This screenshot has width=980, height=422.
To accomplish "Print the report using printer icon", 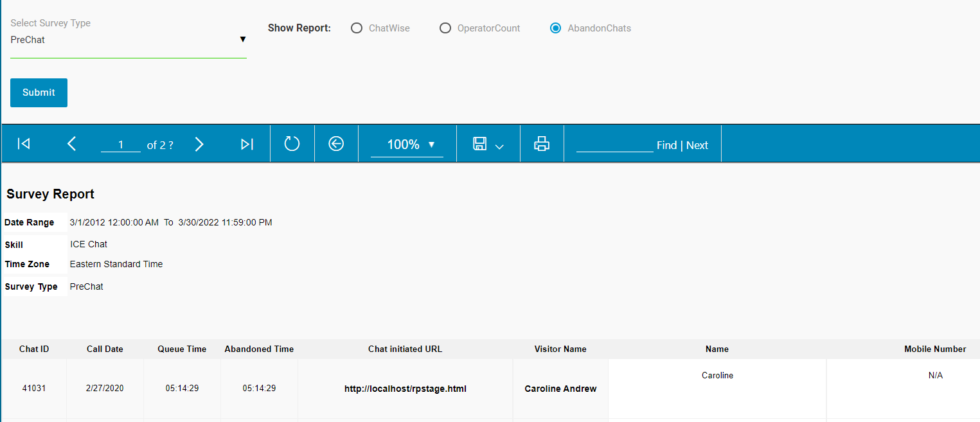I will (542, 144).
